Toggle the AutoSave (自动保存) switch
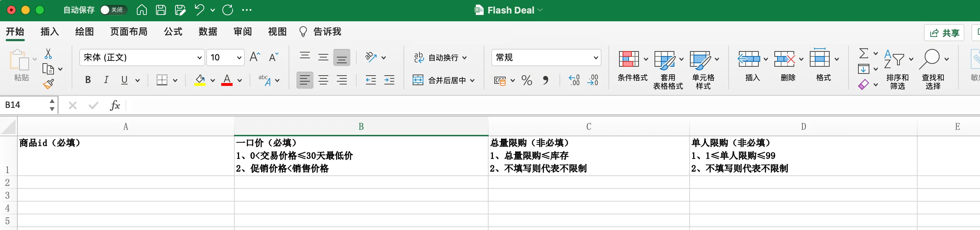The image size is (980, 230). (113, 10)
